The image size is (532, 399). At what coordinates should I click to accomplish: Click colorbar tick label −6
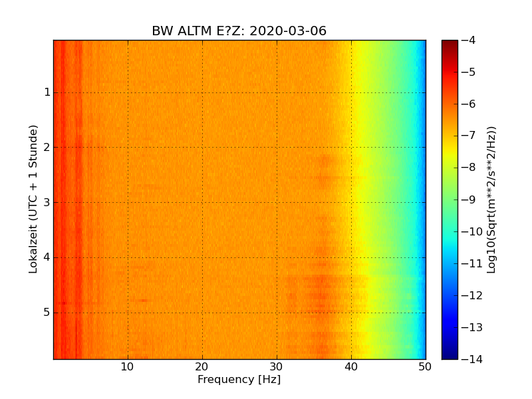[469, 104]
